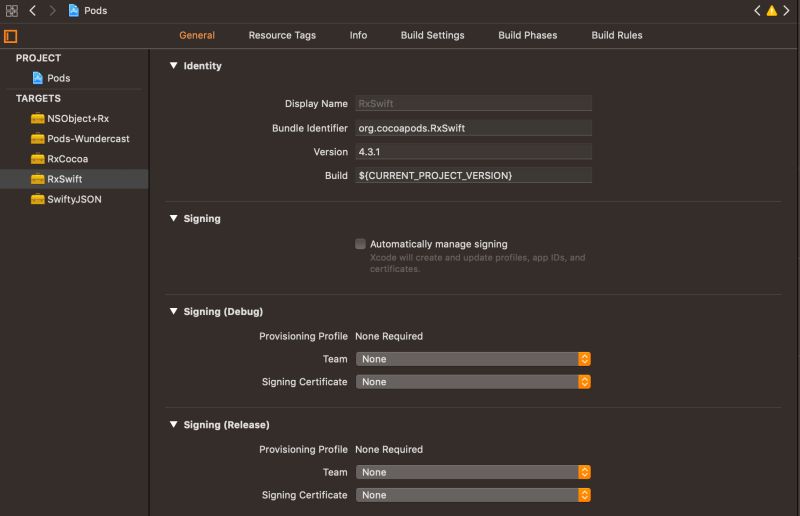Click the NSObject+Rx target toolbox icon
This screenshot has height=516, width=800.
[37, 118]
